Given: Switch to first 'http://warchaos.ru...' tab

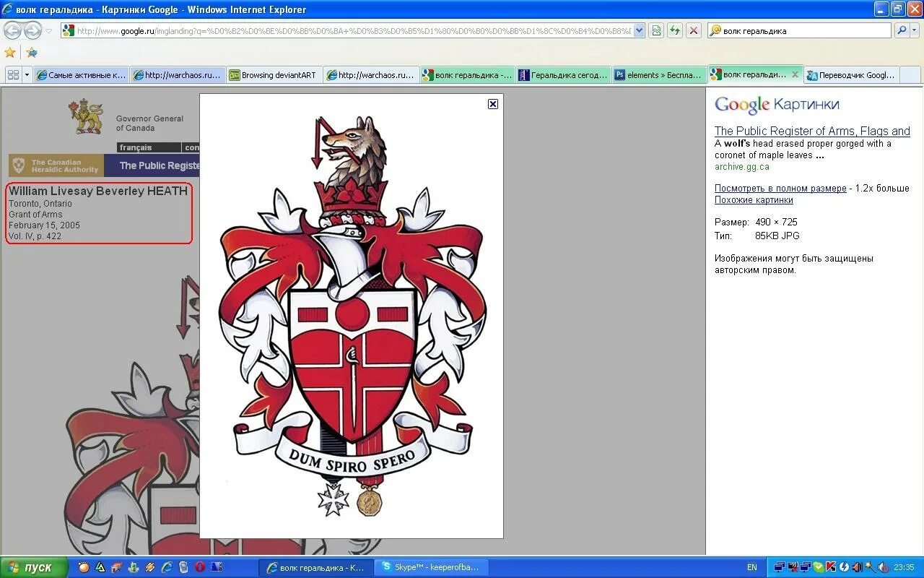Looking at the screenshot, I should pyautogui.click(x=178, y=75).
